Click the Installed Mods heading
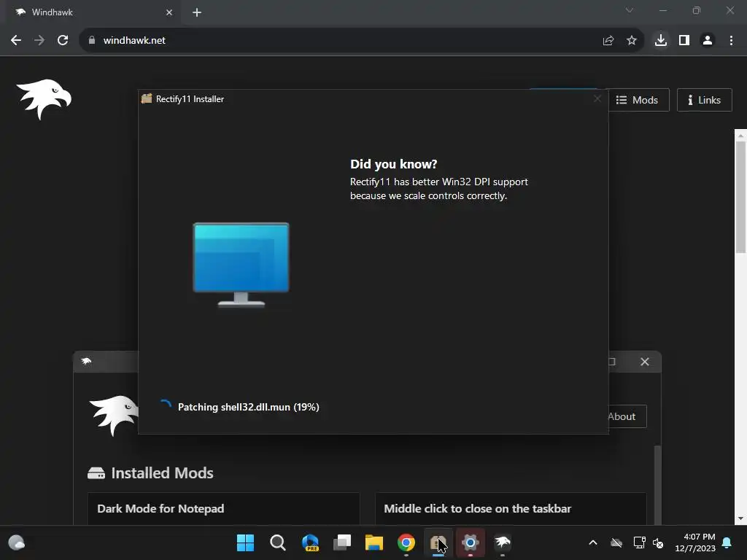This screenshot has height=560, width=747. 162,472
